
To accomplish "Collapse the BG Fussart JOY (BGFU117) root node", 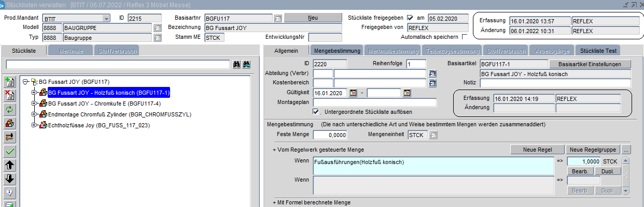I will tap(25, 81).
